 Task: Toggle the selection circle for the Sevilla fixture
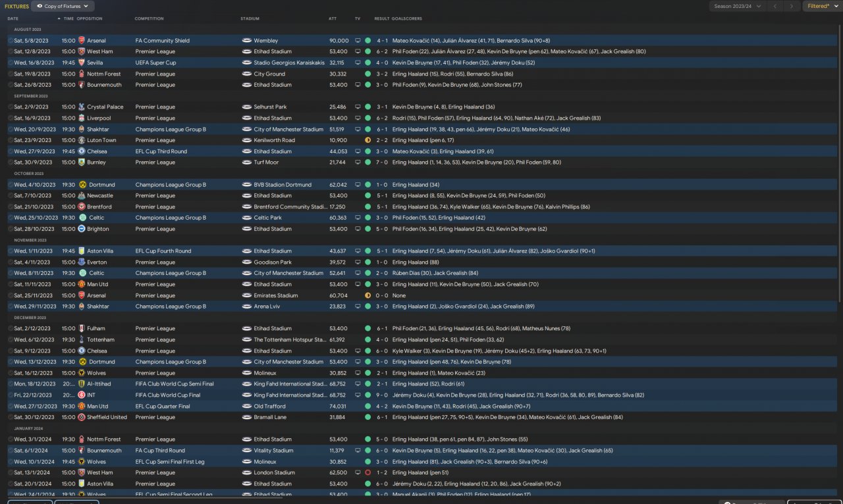tap(10, 63)
